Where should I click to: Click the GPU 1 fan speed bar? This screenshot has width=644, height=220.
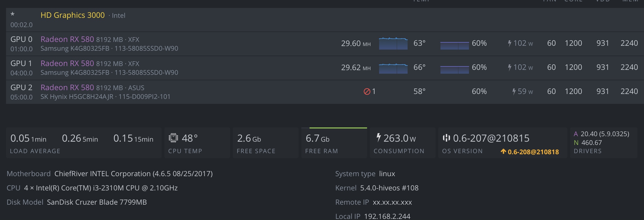tap(454, 69)
